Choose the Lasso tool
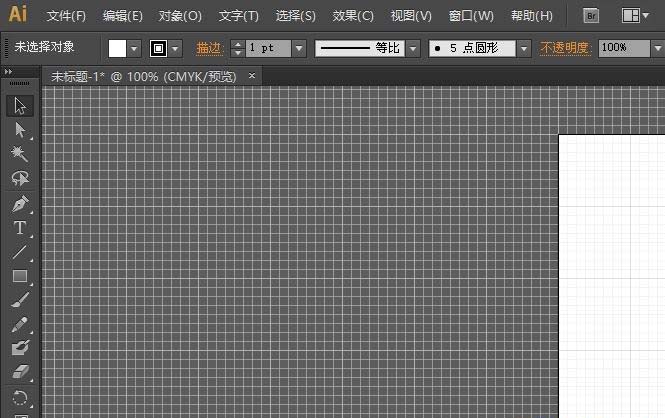The height and width of the screenshot is (418, 665). point(20,178)
